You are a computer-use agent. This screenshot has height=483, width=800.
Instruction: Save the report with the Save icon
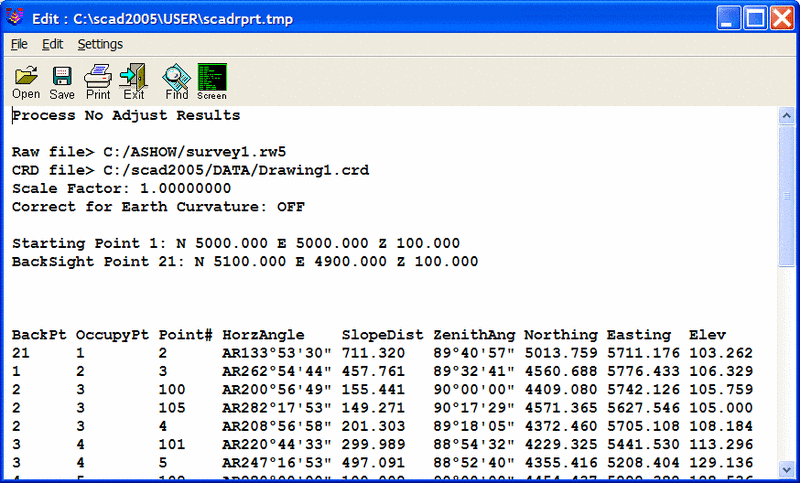pyautogui.click(x=62, y=80)
